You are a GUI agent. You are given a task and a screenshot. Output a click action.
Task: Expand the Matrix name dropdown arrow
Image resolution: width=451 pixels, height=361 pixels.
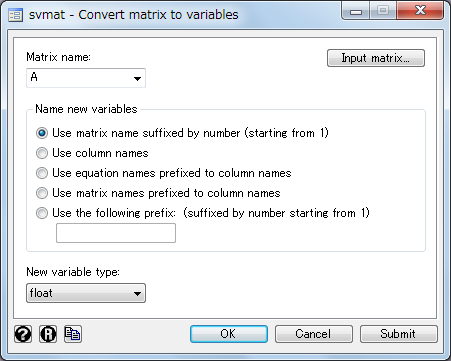tap(137, 78)
